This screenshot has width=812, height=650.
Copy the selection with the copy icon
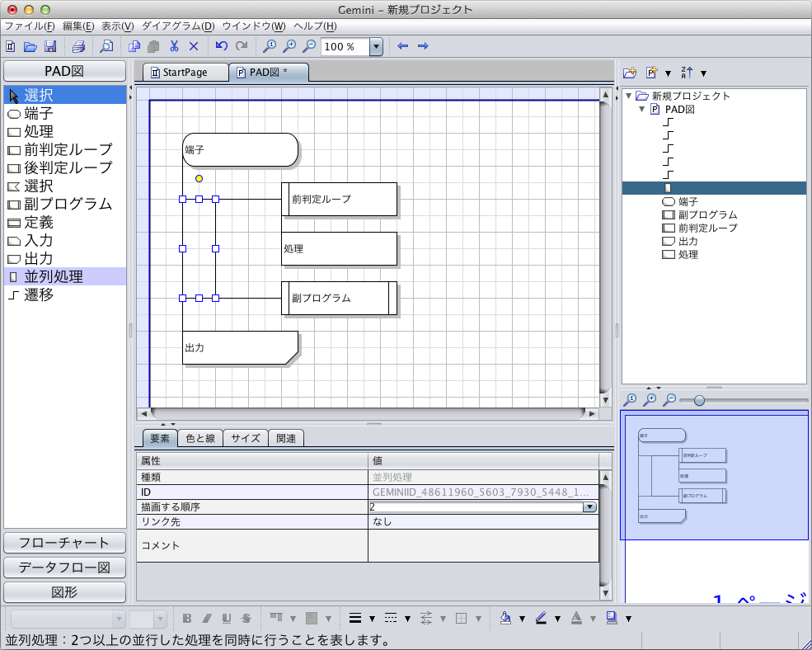coord(134,47)
